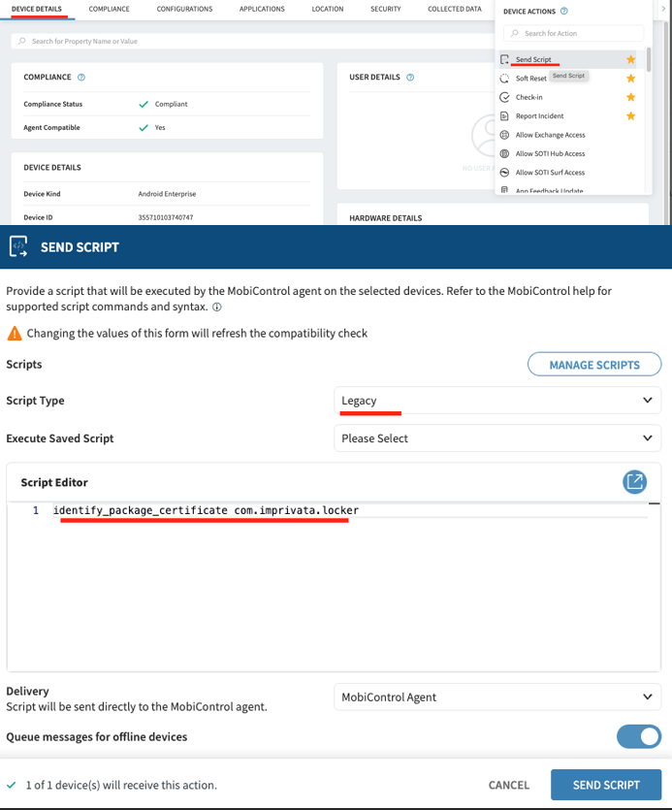The height and width of the screenshot is (810, 672).
Task: Switch to the Compliance tab
Action: pos(109,9)
